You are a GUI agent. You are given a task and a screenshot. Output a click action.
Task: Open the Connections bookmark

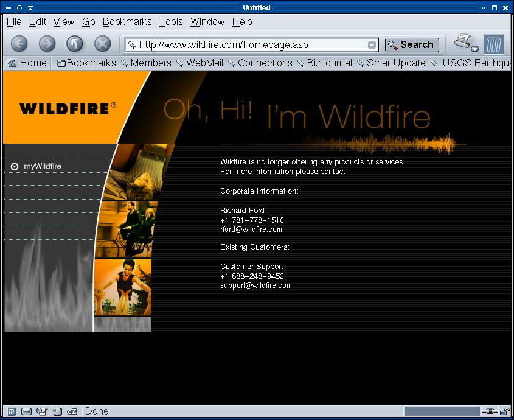(260, 63)
